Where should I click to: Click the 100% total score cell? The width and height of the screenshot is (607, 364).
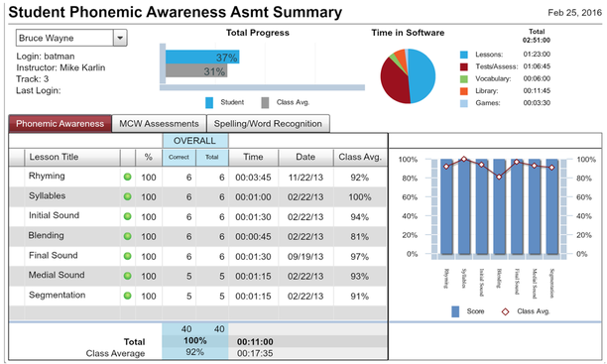[195, 341]
